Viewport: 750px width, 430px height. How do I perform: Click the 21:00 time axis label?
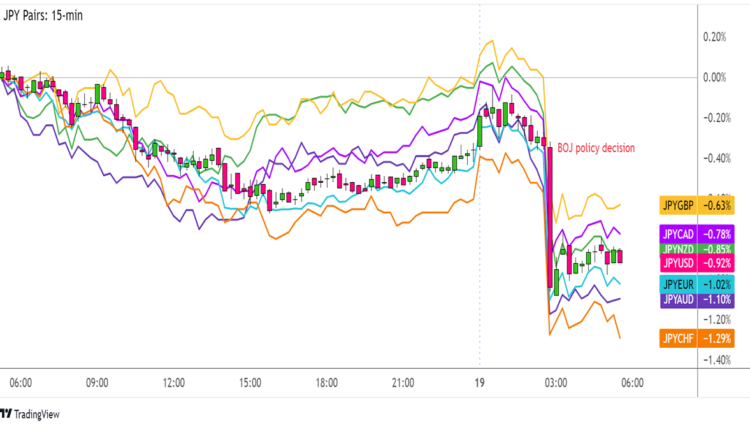pyautogui.click(x=403, y=383)
